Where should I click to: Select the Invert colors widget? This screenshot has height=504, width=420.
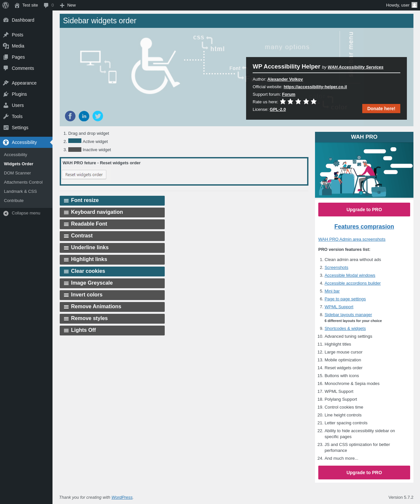coord(112,295)
